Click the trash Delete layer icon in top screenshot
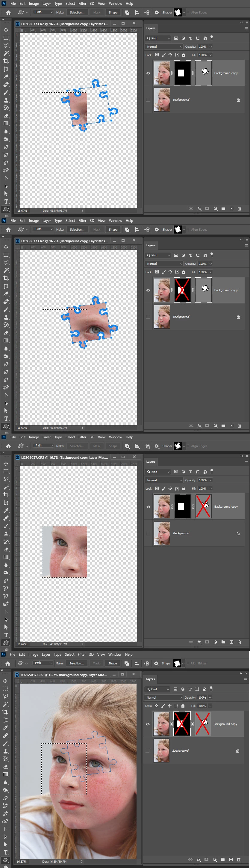This screenshot has width=250, height=868. pos(239,209)
